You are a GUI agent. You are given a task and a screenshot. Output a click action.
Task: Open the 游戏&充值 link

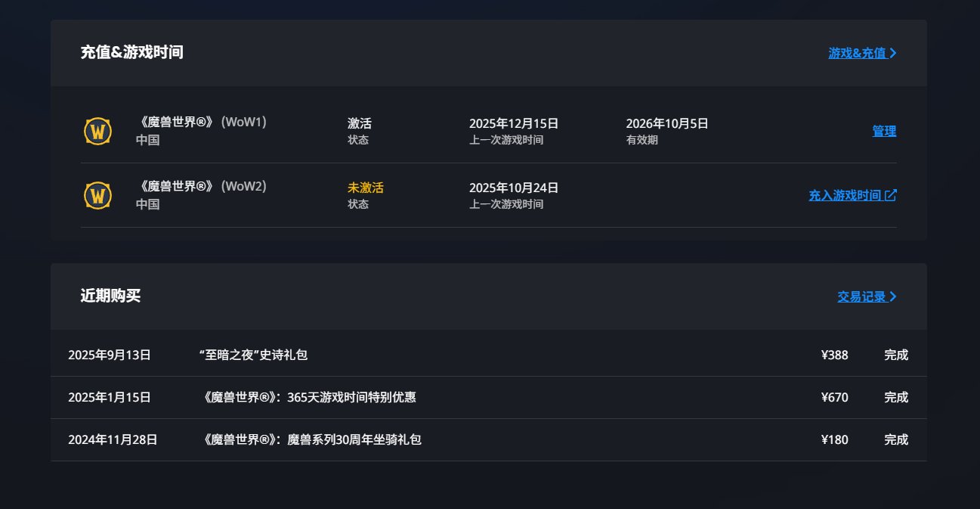pyautogui.click(x=857, y=53)
